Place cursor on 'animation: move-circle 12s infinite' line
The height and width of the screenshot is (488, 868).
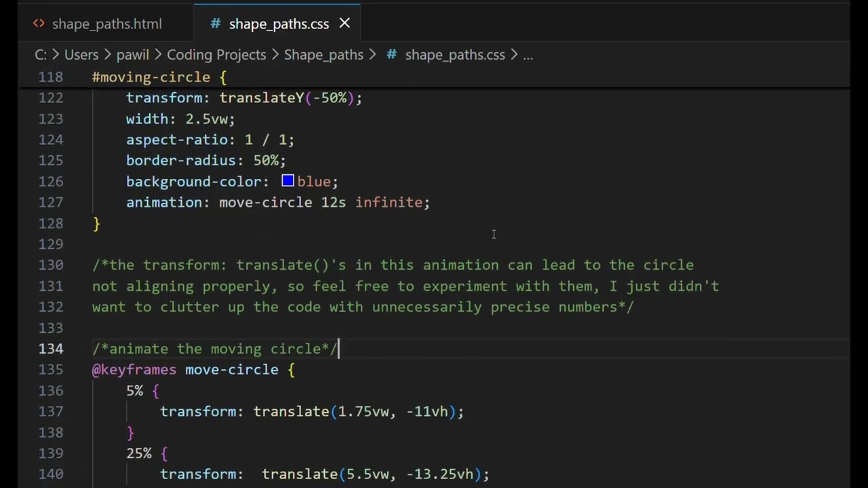point(278,203)
